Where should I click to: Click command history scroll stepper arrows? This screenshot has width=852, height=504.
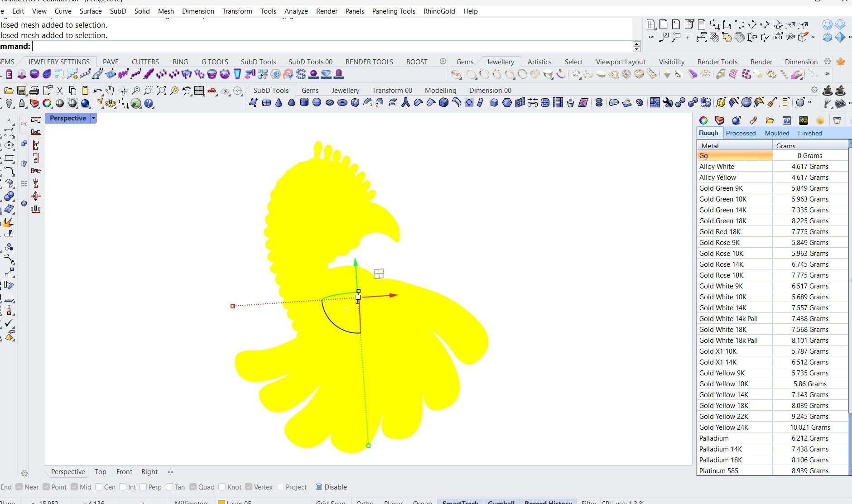click(636, 46)
